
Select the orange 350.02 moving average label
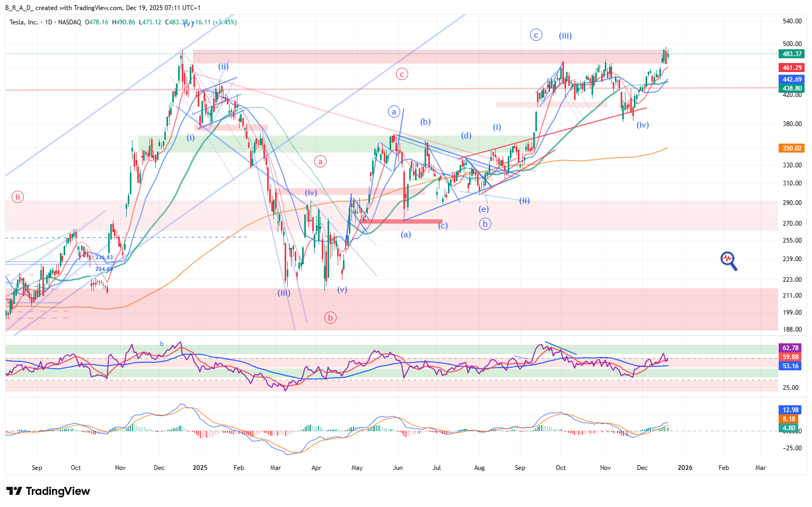(791, 148)
